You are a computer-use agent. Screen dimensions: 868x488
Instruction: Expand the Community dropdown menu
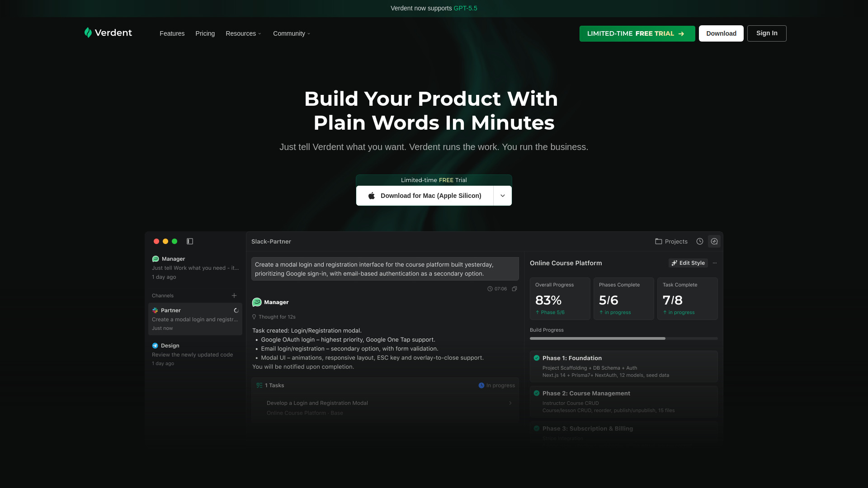tap(292, 33)
